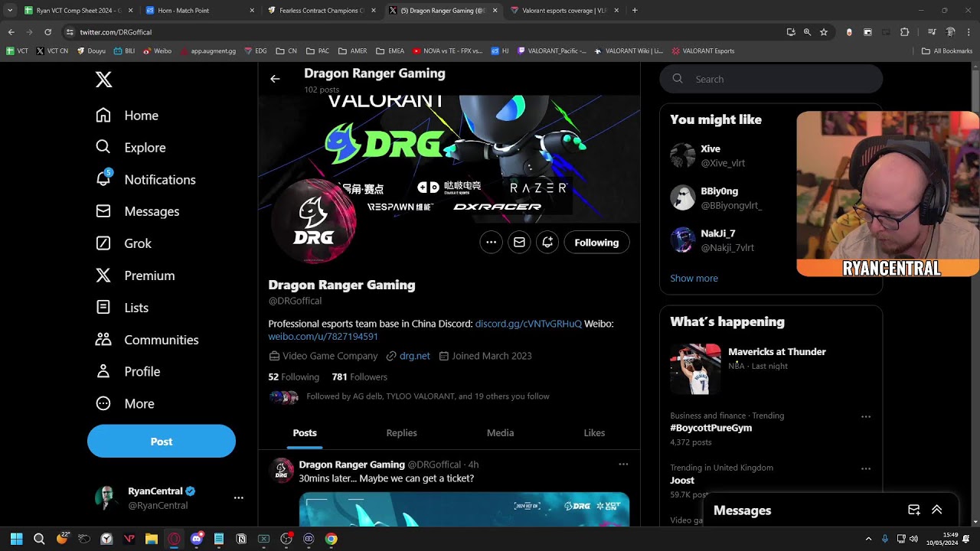
Task: Switch to Fearless Contract Champions tab
Action: pos(322,11)
